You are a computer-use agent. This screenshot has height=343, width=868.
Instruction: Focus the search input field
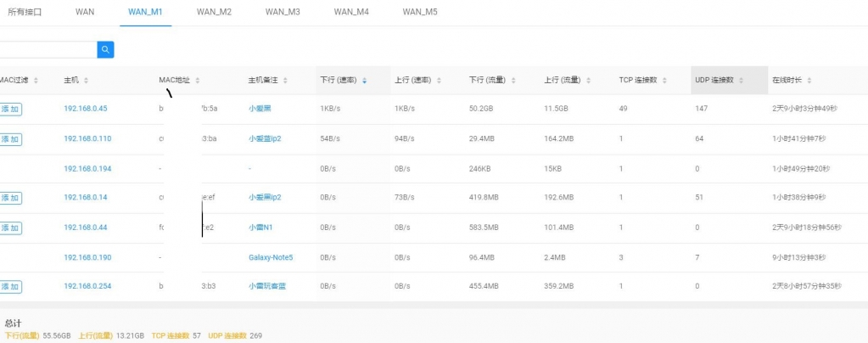47,50
